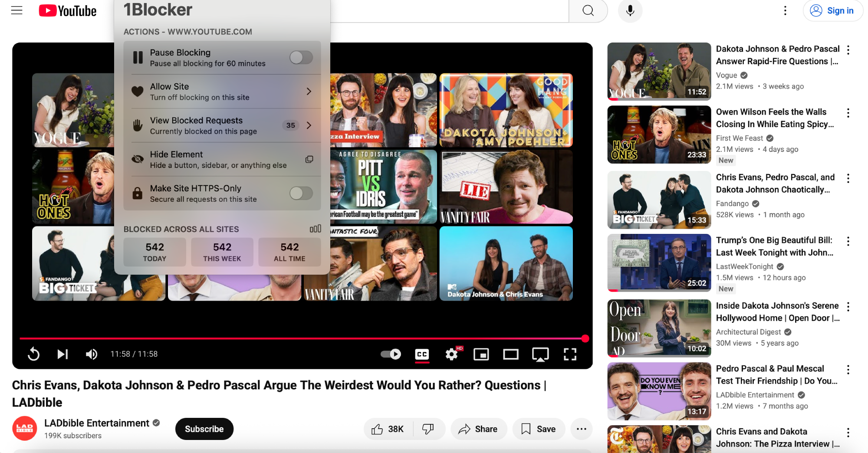The width and height of the screenshot is (868, 453).
Task: Enable miniplayer mode icon
Action: [481, 354]
